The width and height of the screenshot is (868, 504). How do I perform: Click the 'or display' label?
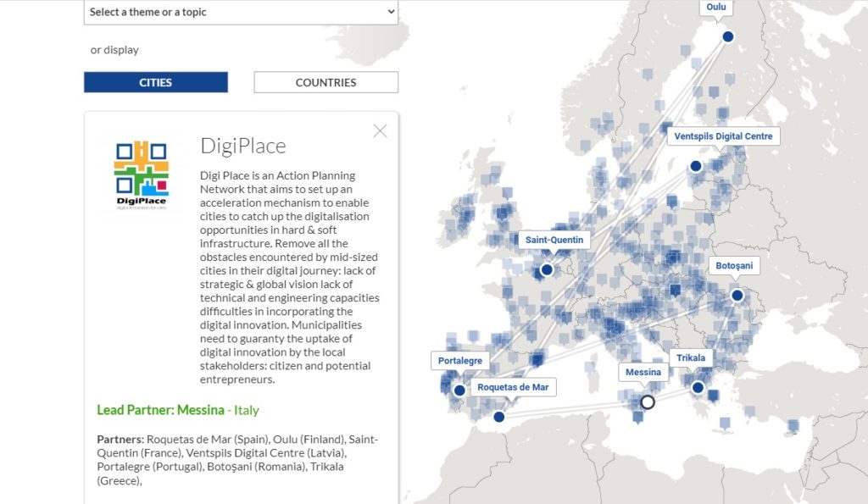(x=114, y=50)
